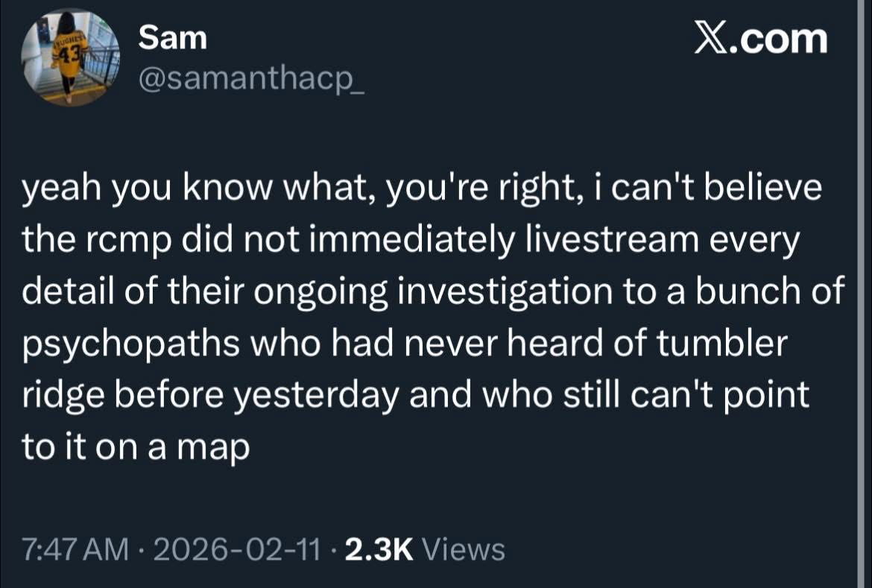This screenshot has height=588, width=872.
Task: Open the display name "Sam"
Action: [x=173, y=38]
